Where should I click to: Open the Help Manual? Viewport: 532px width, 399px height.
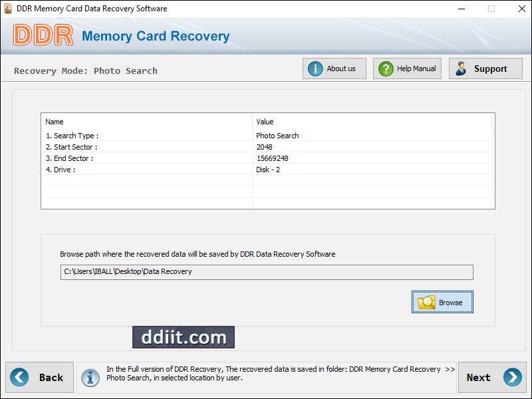[x=407, y=68]
